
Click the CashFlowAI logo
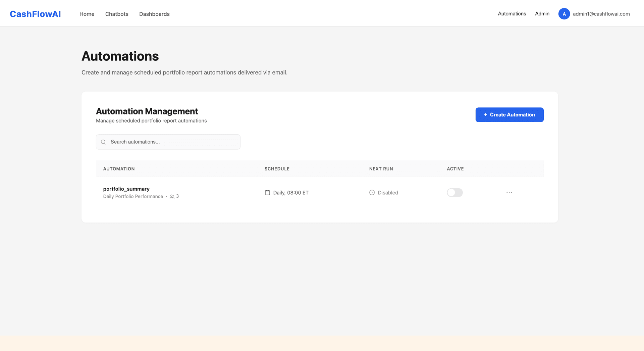pos(35,14)
